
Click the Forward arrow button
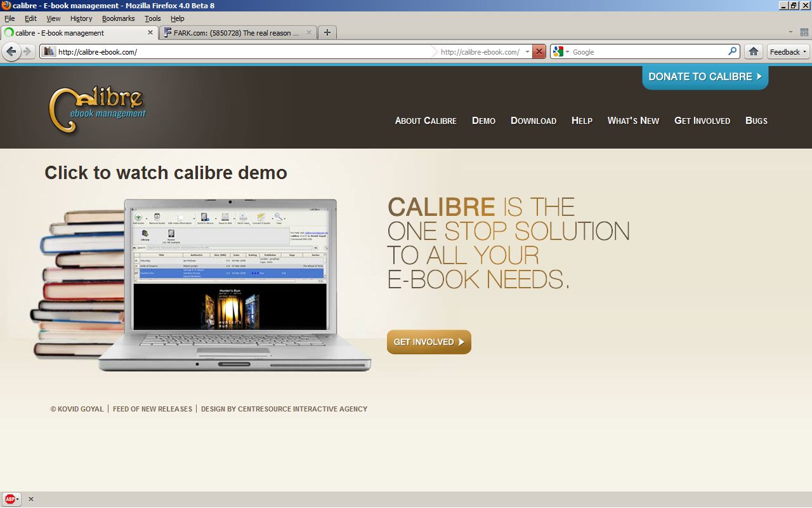pos(27,52)
